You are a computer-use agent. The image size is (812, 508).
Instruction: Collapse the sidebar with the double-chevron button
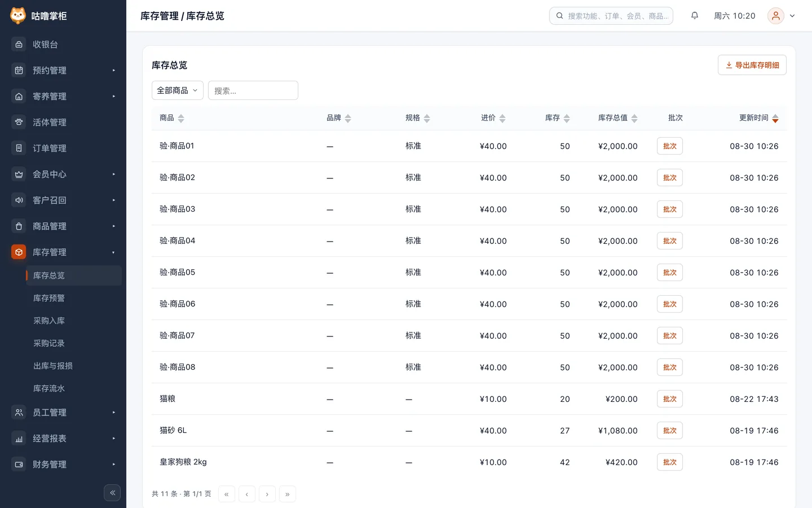112,493
